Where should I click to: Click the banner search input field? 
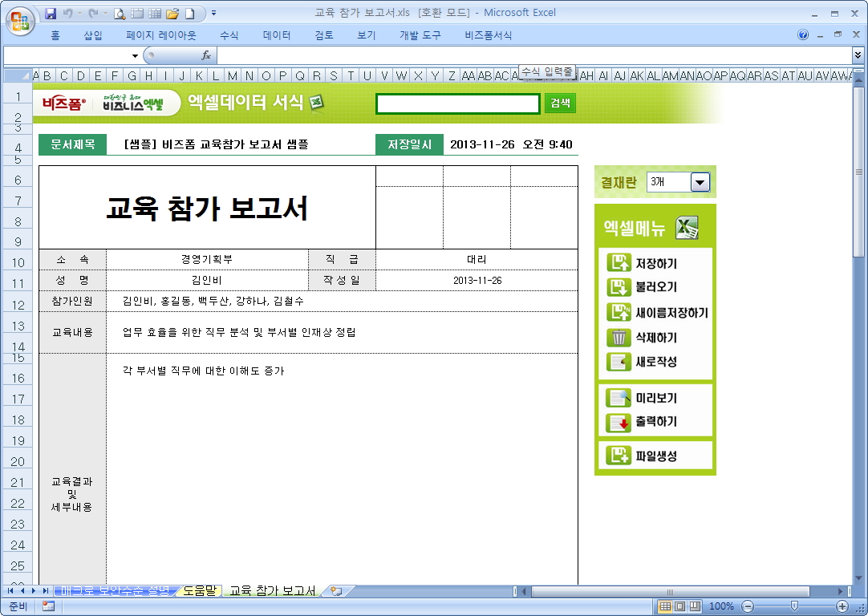point(458,103)
